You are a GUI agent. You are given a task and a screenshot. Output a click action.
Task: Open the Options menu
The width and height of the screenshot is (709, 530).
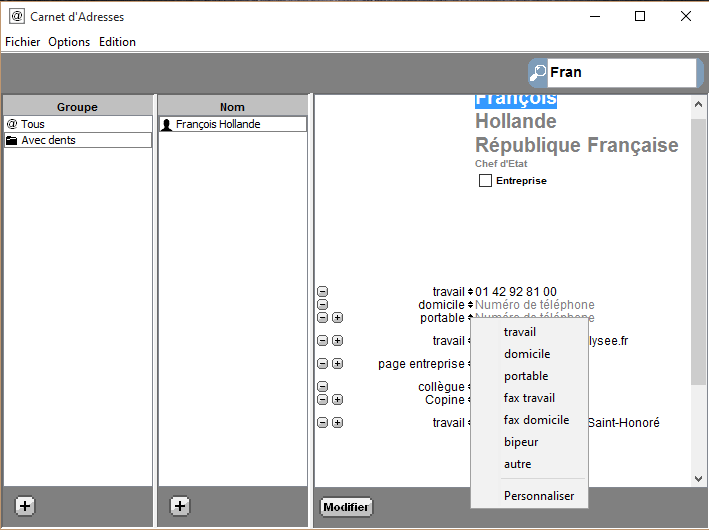(69, 42)
